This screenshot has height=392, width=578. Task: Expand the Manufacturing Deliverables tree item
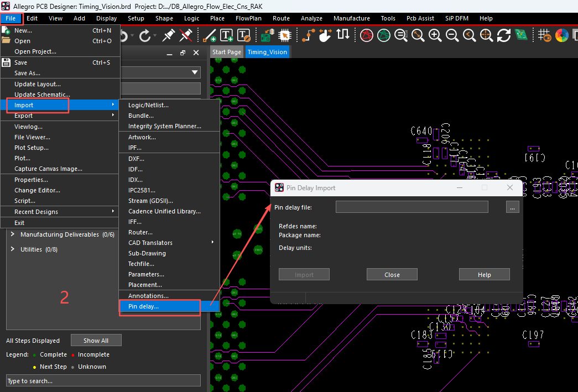click(x=13, y=234)
